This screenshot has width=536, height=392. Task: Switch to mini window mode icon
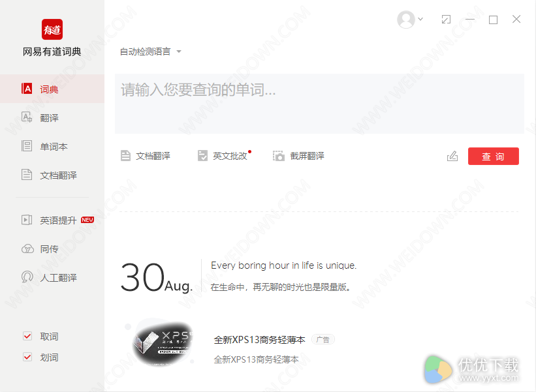pyautogui.click(x=446, y=20)
